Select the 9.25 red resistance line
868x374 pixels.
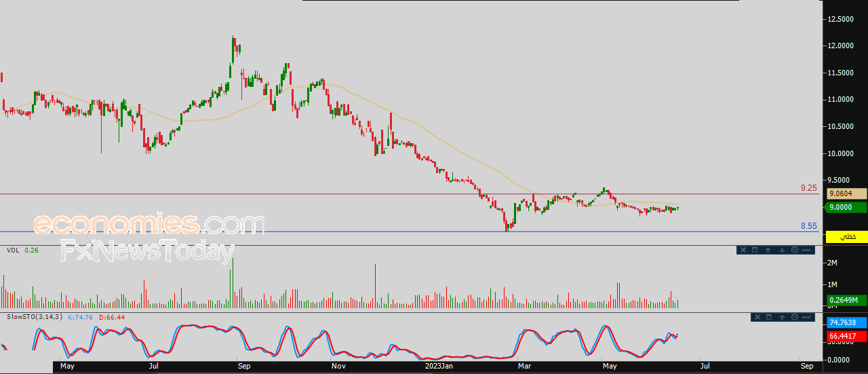407,194
